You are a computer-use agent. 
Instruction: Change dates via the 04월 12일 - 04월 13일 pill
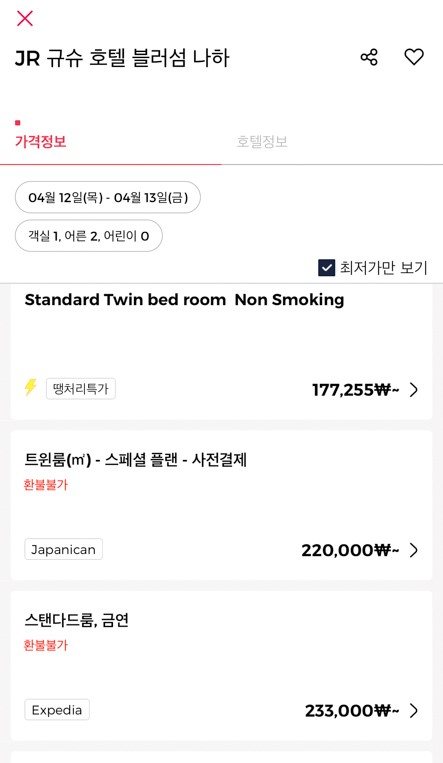(108, 197)
